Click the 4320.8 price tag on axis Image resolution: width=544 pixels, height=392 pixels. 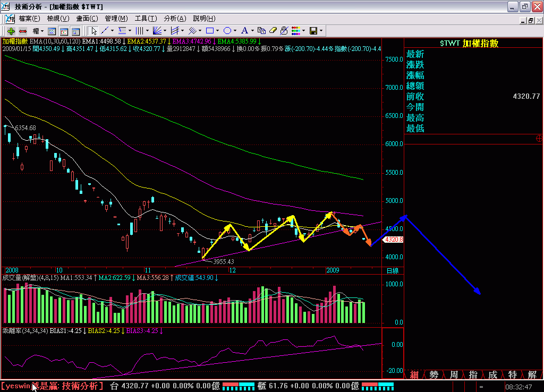pyautogui.click(x=394, y=240)
